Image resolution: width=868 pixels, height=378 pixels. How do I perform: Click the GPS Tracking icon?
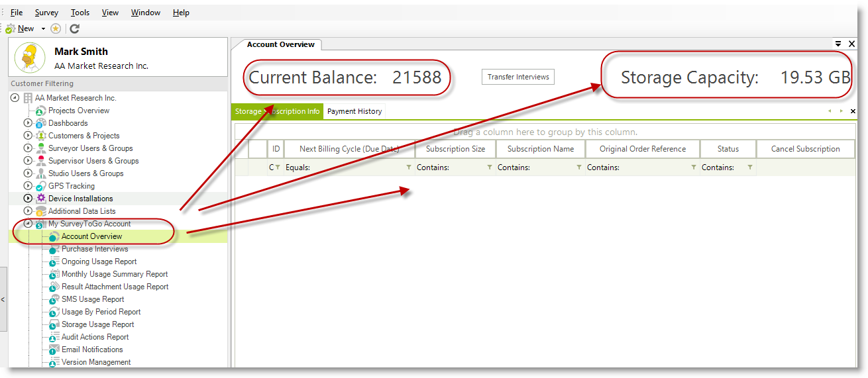point(41,186)
